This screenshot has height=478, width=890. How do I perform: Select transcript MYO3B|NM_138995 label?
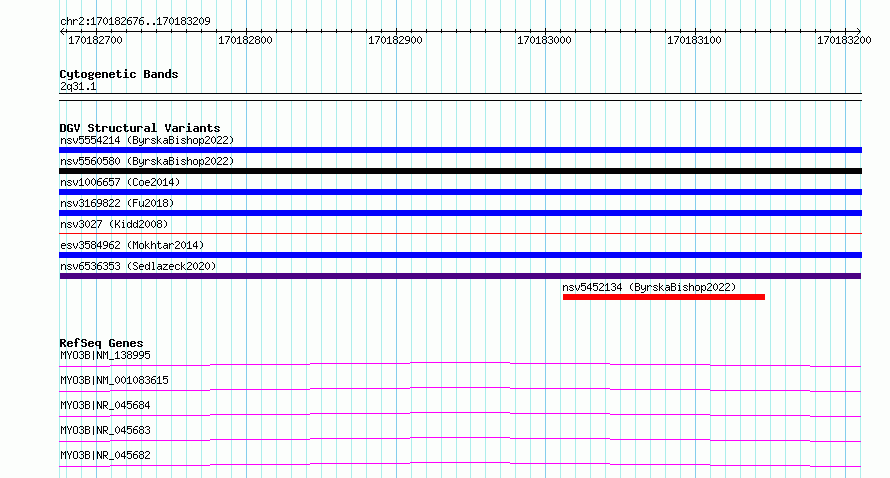click(106, 355)
